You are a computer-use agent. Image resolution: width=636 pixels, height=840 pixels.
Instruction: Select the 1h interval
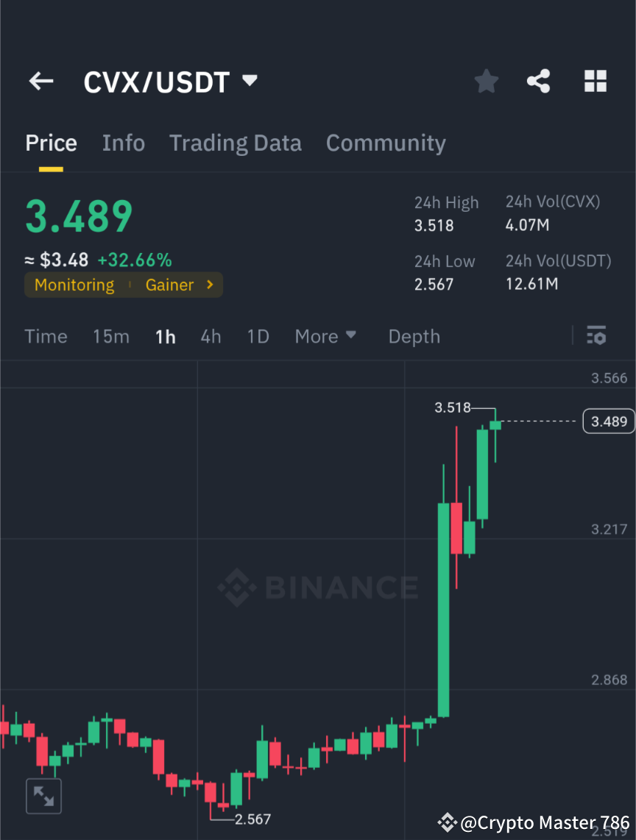pyautogui.click(x=165, y=336)
